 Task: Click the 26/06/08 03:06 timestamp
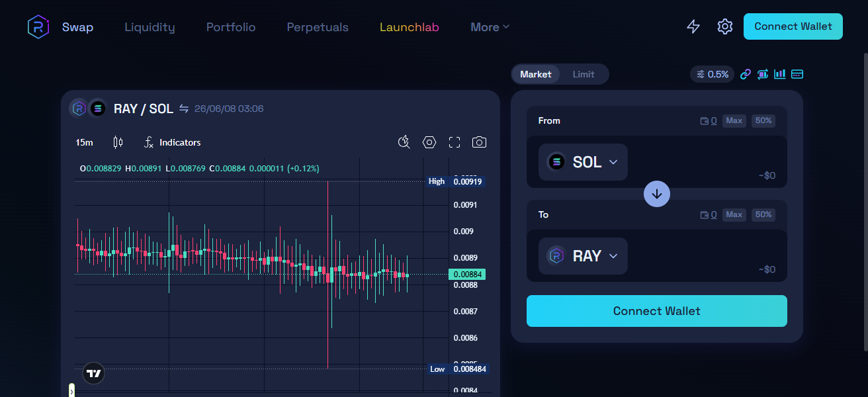coord(229,109)
